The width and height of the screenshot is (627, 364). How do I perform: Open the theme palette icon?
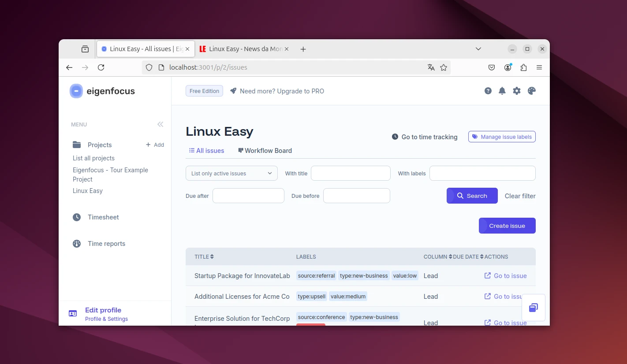[532, 91]
